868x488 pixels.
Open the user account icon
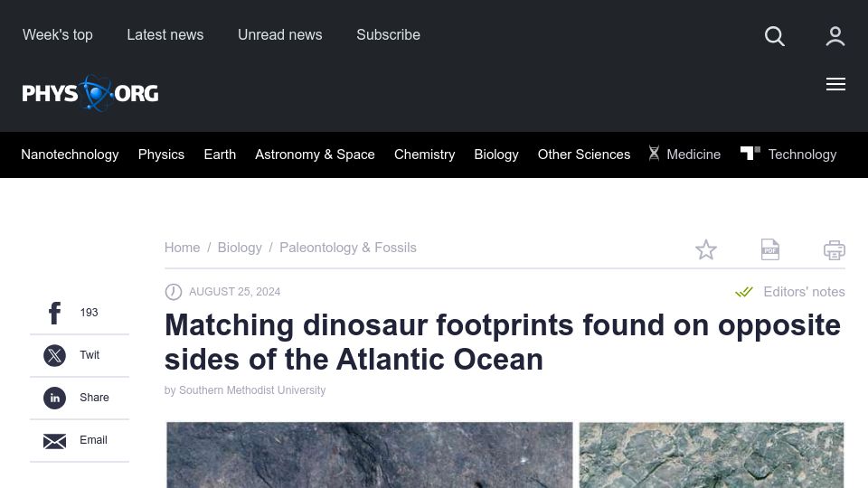tap(835, 36)
